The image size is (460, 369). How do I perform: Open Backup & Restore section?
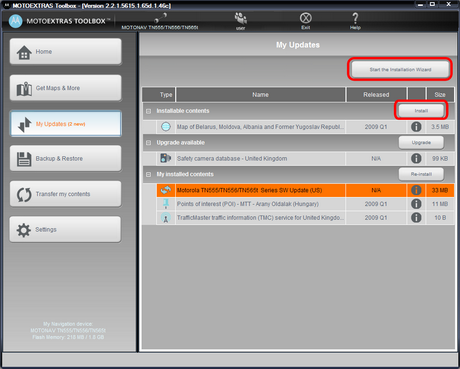click(66, 158)
